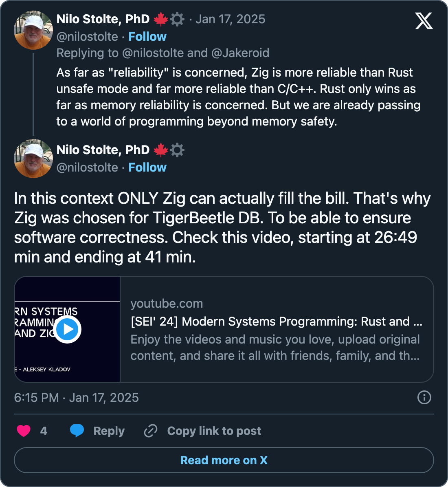This screenshot has width=448, height=487.
Task: Open the top Nilo Stolte, PhD name
Action: click(103, 19)
